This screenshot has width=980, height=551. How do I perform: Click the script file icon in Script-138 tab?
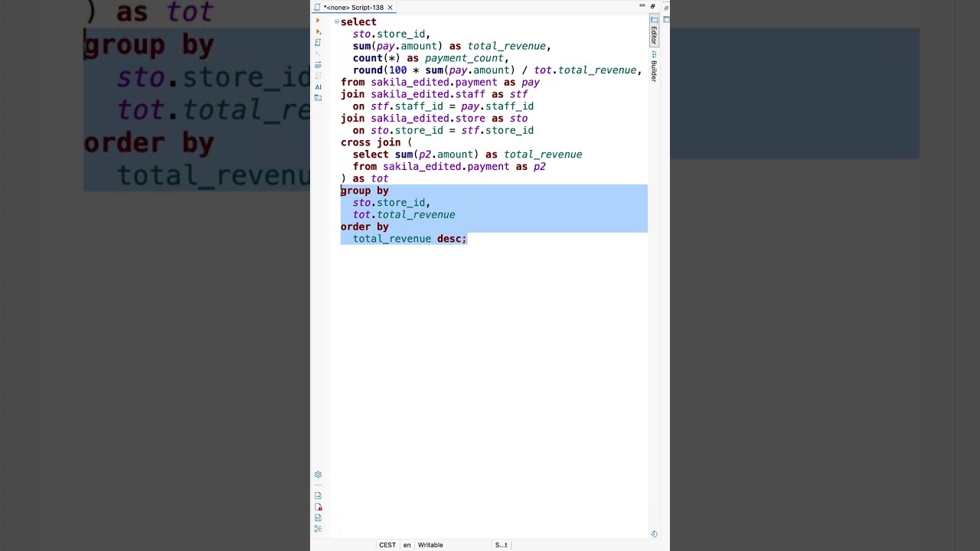pos(318,7)
